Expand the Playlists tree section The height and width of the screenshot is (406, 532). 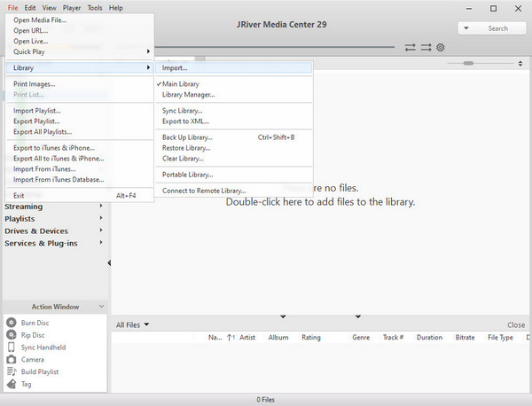[x=101, y=218]
